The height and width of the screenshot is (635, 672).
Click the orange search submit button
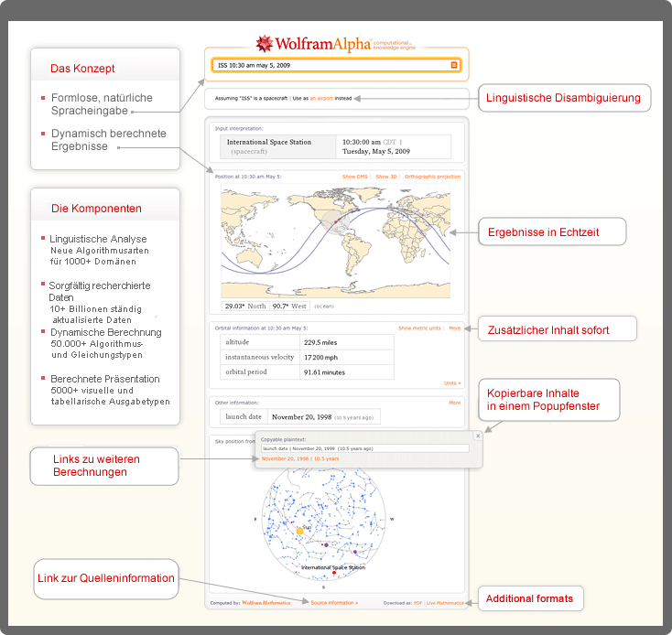point(454,65)
